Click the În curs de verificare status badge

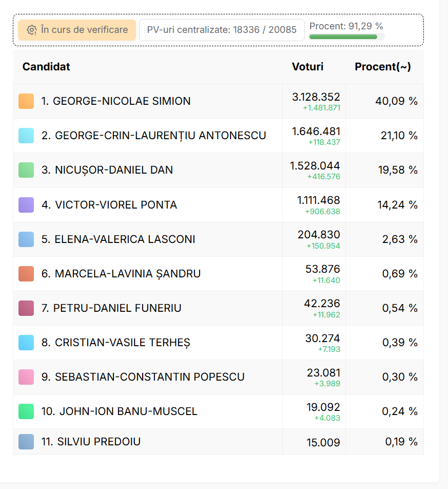77,30
